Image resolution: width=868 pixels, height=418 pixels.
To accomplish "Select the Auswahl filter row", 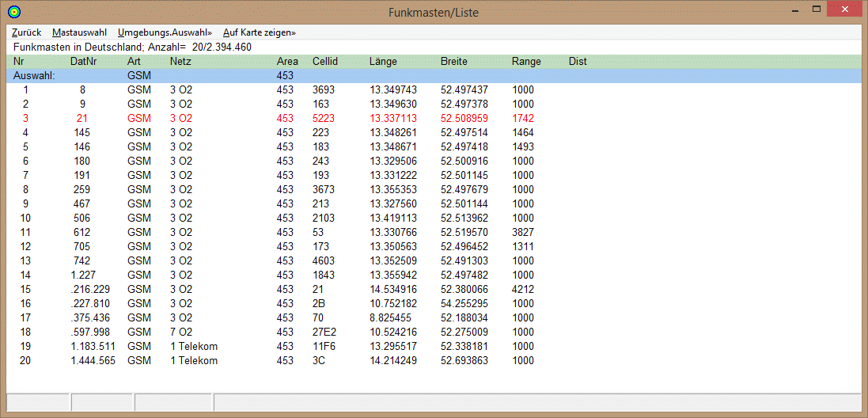I will coord(237,76).
